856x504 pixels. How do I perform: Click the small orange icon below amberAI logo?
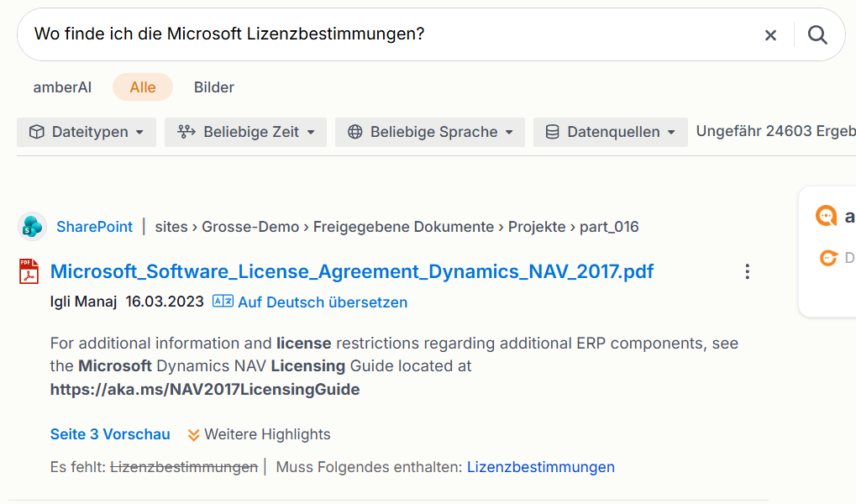829,258
